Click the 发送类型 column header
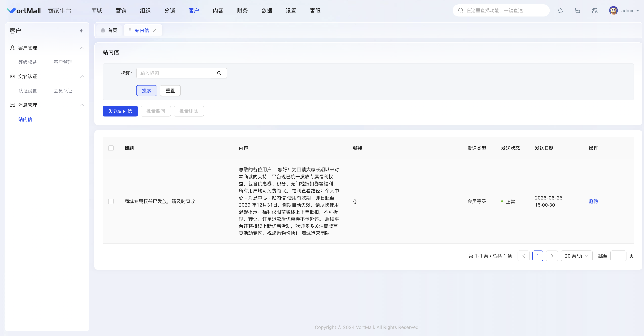This screenshot has width=644, height=336. (476, 148)
